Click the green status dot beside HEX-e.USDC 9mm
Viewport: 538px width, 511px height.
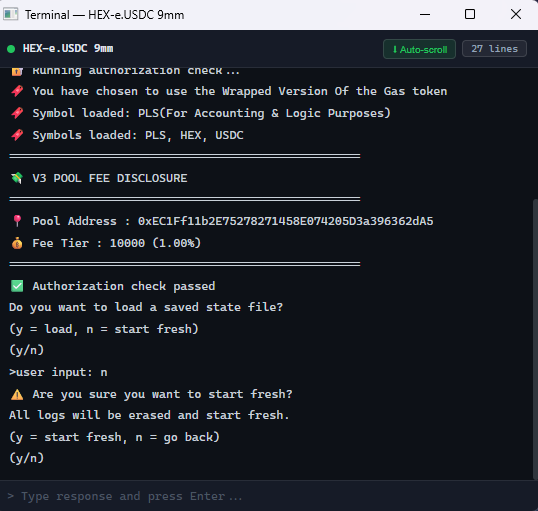(11, 49)
